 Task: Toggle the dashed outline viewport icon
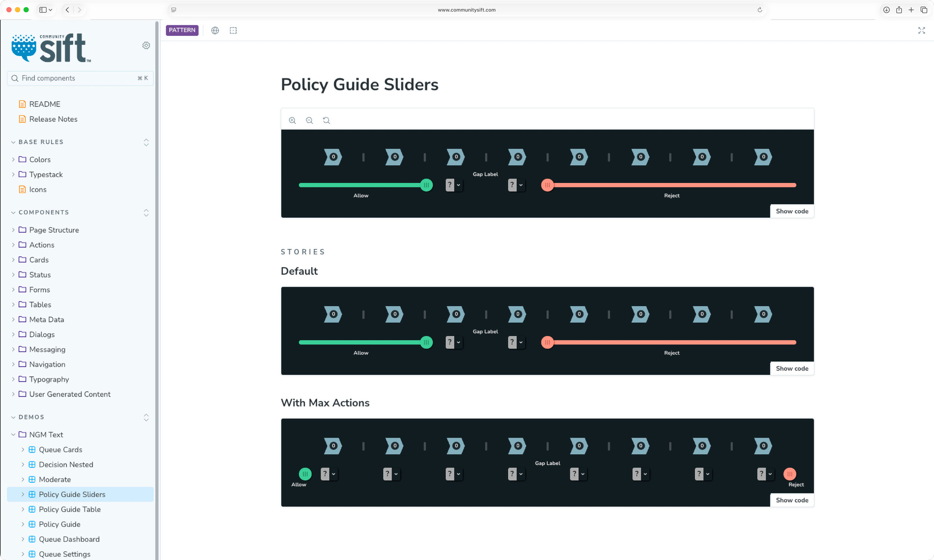pyautogui.click(x=233, y=31)
